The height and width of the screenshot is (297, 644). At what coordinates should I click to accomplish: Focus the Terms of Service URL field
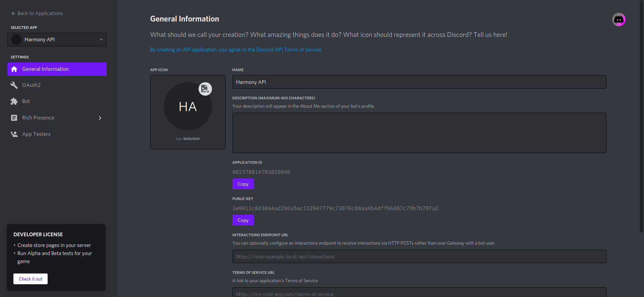point(419,292)
